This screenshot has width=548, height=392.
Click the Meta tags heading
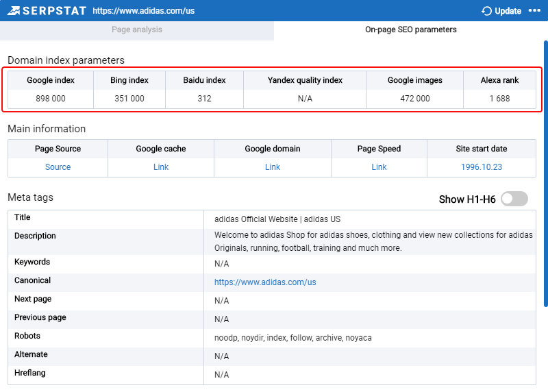pos(30,197)
